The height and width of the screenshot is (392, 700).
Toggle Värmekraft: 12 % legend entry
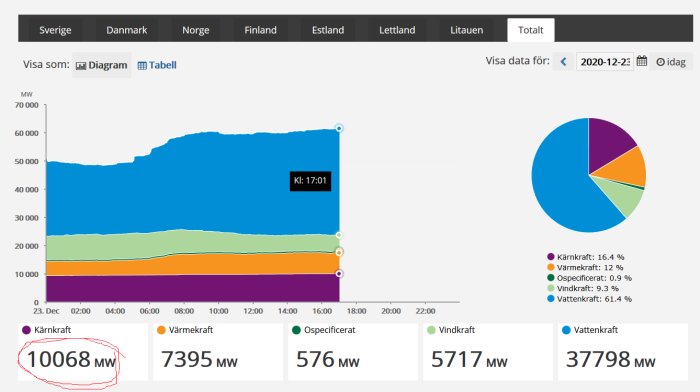tap(585, 267)
